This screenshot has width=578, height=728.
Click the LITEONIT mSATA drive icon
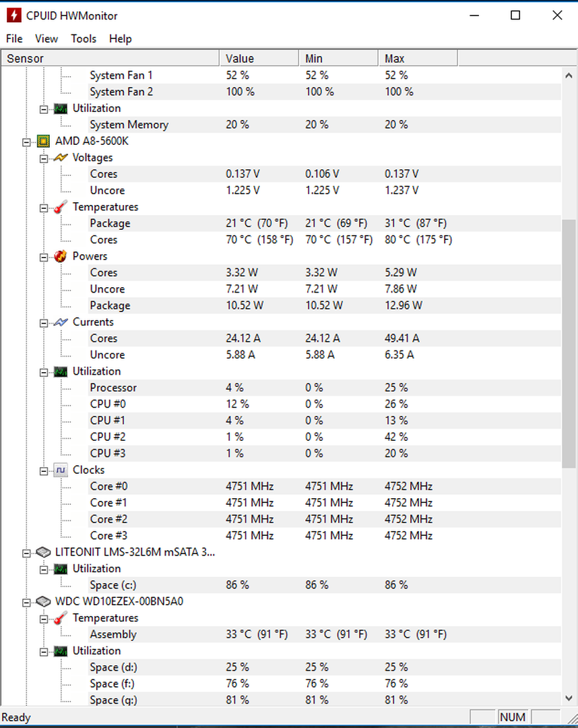click(43, 552)
